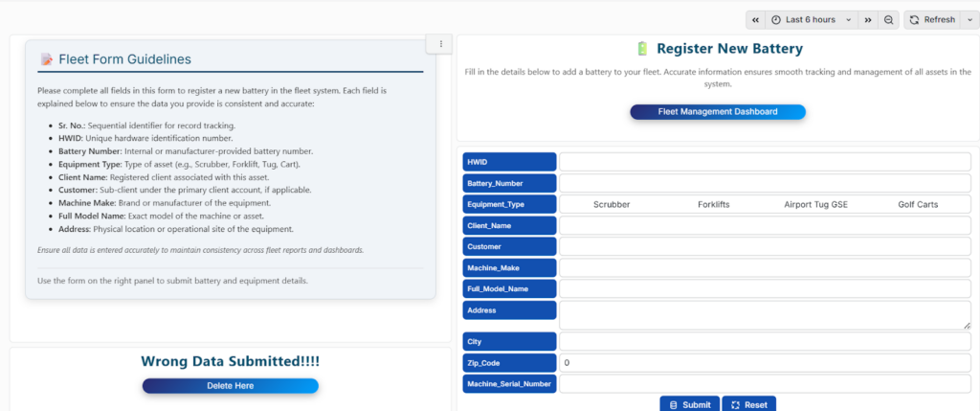Click the Address text area
The image size is (980, 411).
[x=765, y=315]
